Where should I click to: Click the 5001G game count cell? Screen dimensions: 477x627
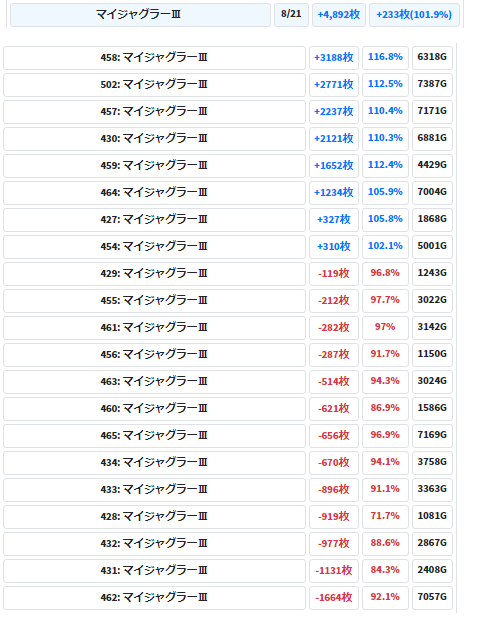click(x=432, y=247)
